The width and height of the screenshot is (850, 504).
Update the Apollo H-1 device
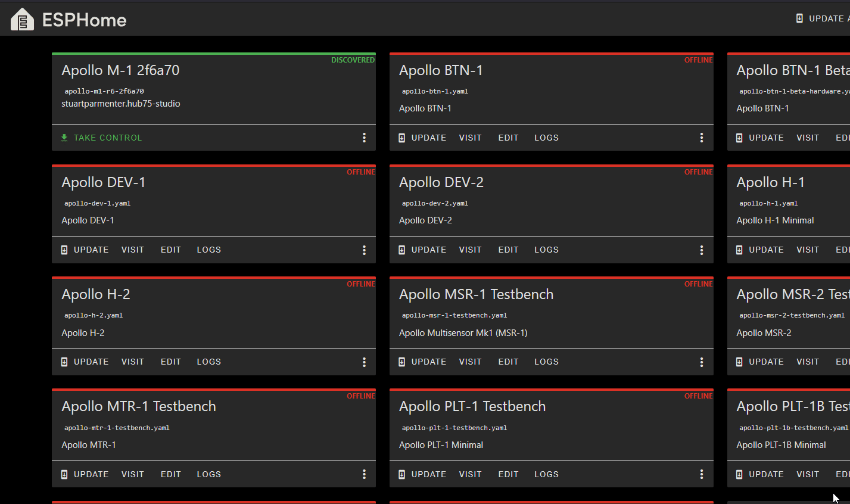point(760,250)
